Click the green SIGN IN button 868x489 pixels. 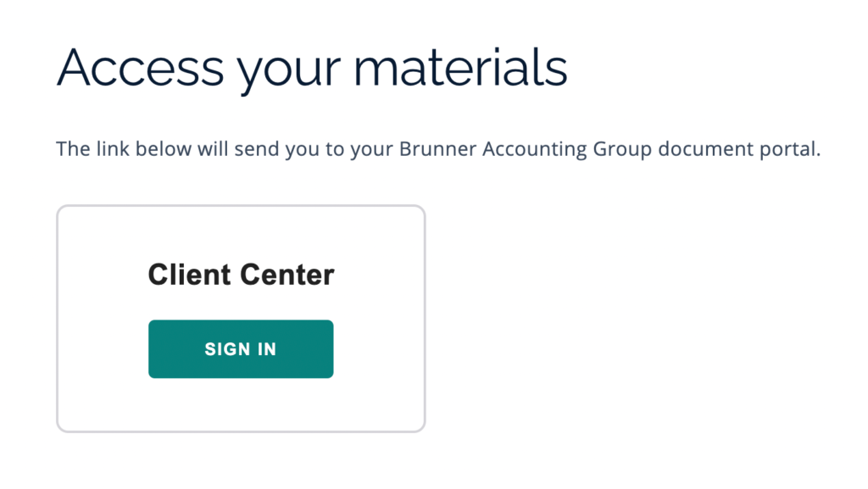241,349
